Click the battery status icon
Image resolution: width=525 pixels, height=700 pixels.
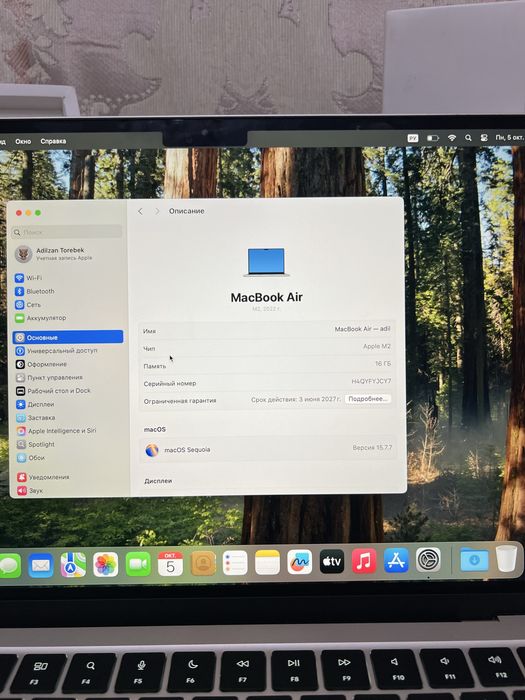point(433,138)
